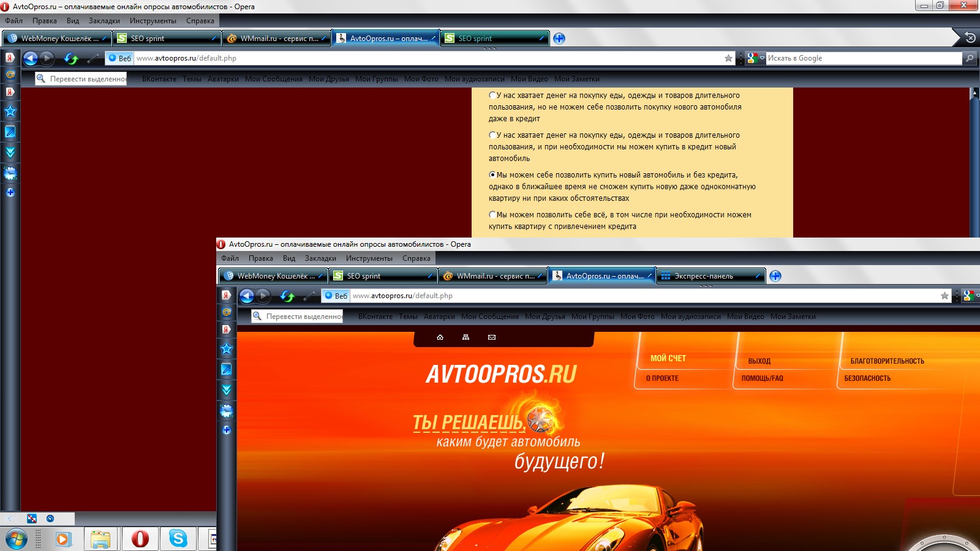The height and width of the screenshot is (551, 980).
Task: Open Вид menu in the front Opera window
Action: click(289, 258)
